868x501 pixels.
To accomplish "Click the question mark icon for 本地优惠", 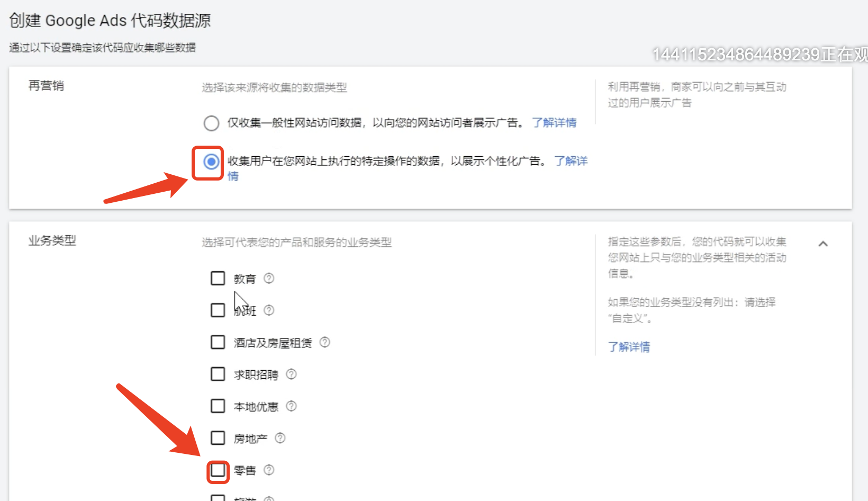I will (291, 406).
